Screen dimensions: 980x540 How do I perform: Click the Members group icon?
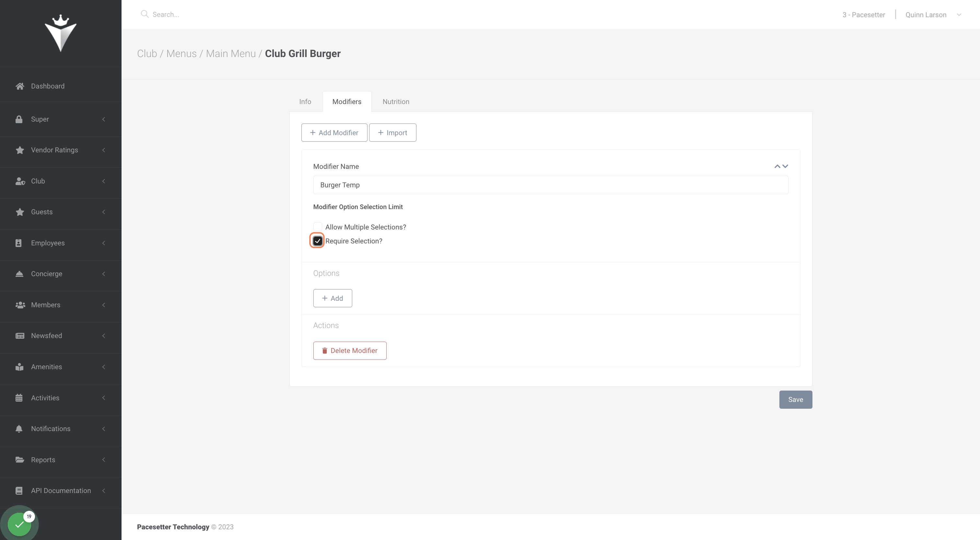click(20, 305)
